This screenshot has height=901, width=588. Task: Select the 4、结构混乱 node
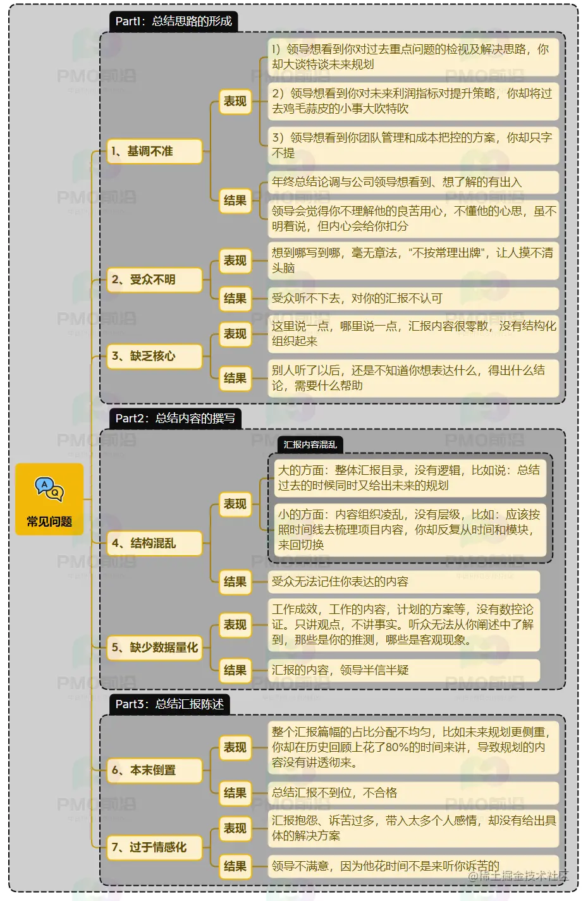154,543
